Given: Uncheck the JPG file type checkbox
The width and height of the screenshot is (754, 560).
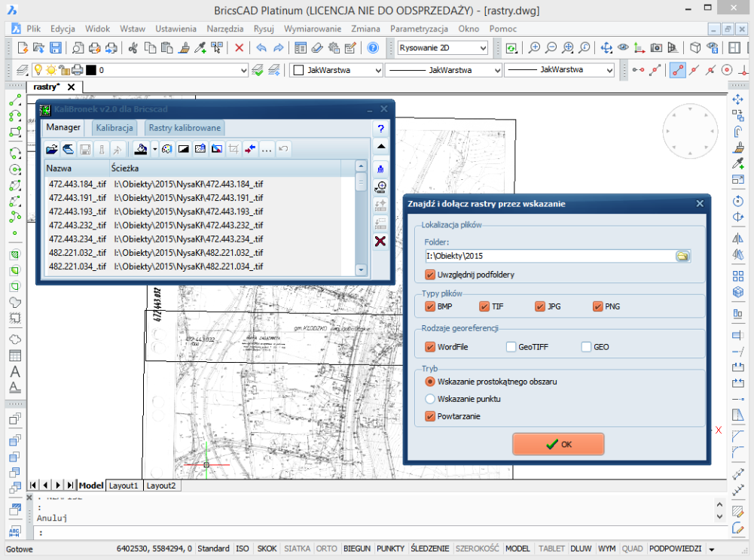Looking at the screenshot, I should pyautogui.click(x=540, y=306).
